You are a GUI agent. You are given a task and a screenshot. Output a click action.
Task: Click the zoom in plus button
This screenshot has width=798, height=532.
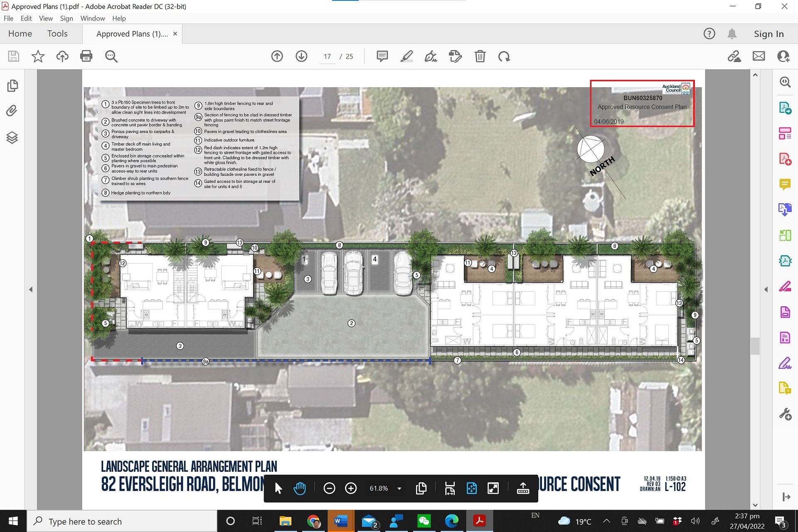click(351, 488)
